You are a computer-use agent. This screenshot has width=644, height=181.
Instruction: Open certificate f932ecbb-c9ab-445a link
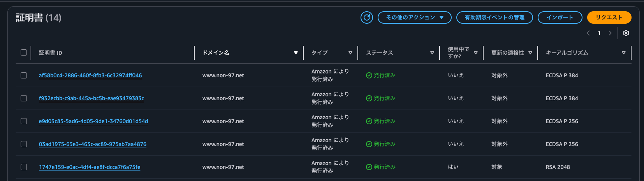pyautogui.click(x=91, y=98)
